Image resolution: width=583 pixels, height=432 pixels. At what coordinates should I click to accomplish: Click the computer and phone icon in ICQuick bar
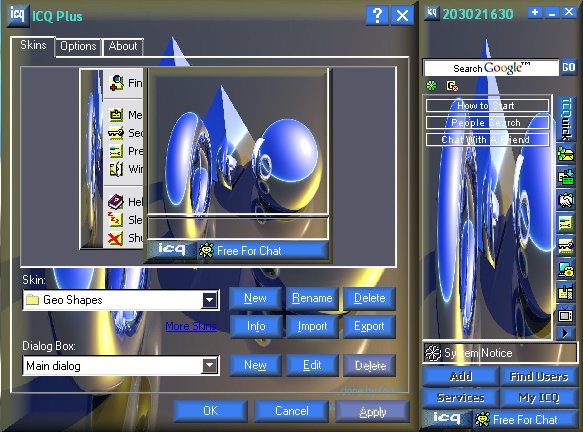(566, 270)
